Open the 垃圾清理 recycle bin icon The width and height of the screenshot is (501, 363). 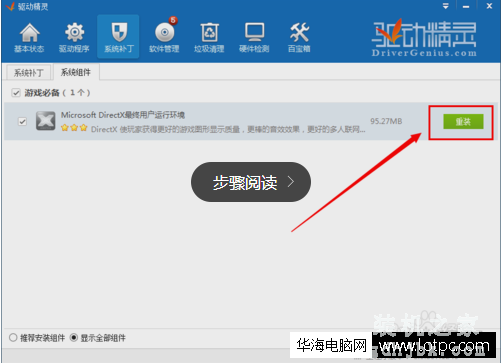[x=209, y=37]
